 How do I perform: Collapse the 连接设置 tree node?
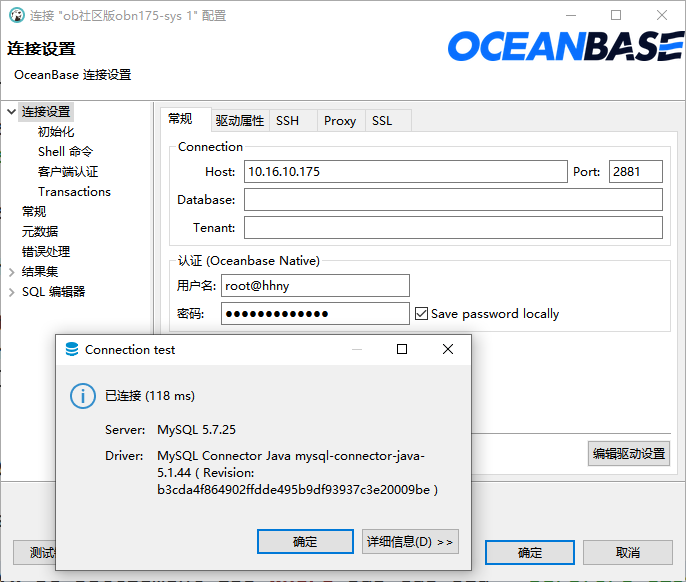click(x=11, y=112)
